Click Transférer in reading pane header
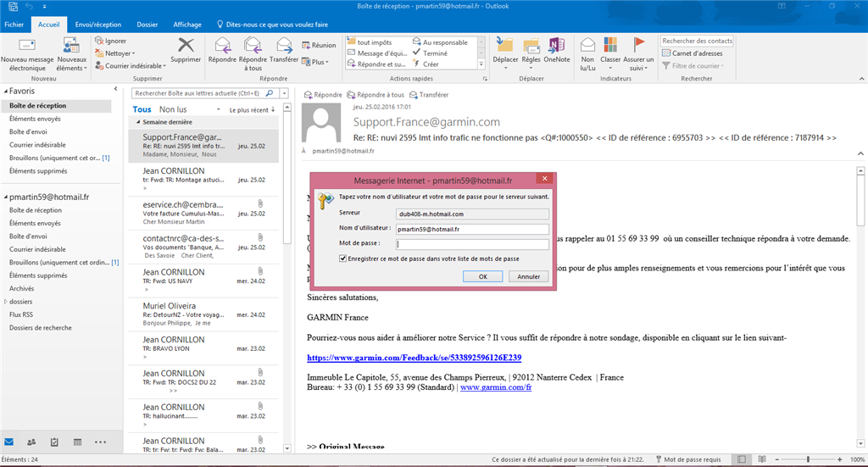This screenshot has width=868, height=467. click(x=429, y=95)
